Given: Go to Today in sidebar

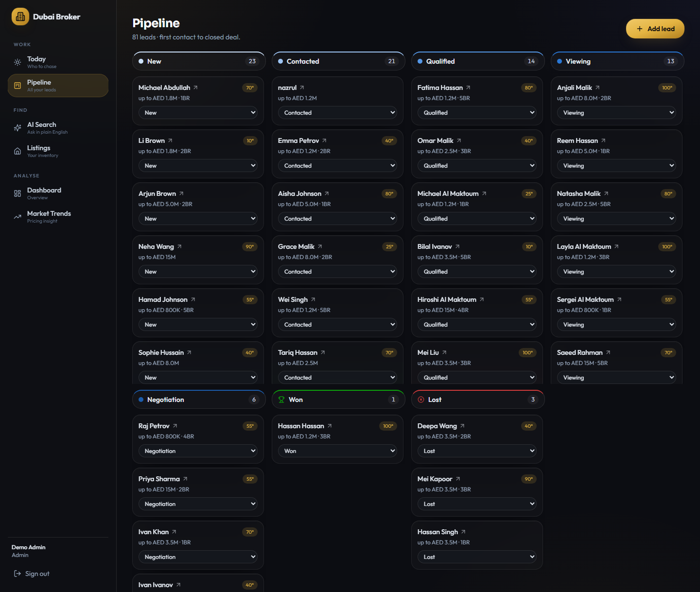Looking at the screenshot, I should 58,62.
